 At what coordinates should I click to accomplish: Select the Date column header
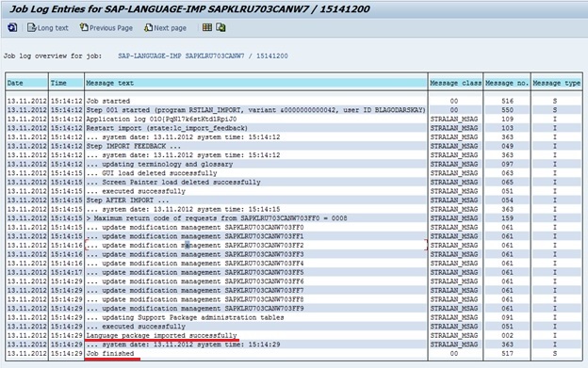point(26,83)
